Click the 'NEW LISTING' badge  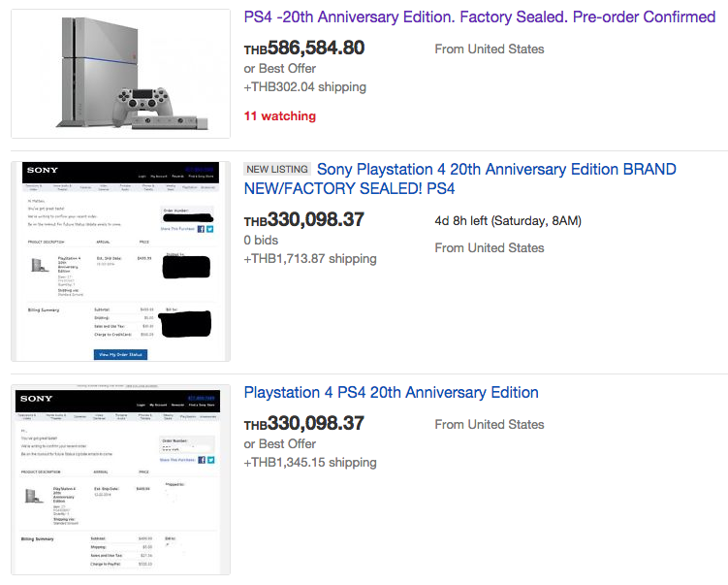pyautogui.click(x=277, y=169)
